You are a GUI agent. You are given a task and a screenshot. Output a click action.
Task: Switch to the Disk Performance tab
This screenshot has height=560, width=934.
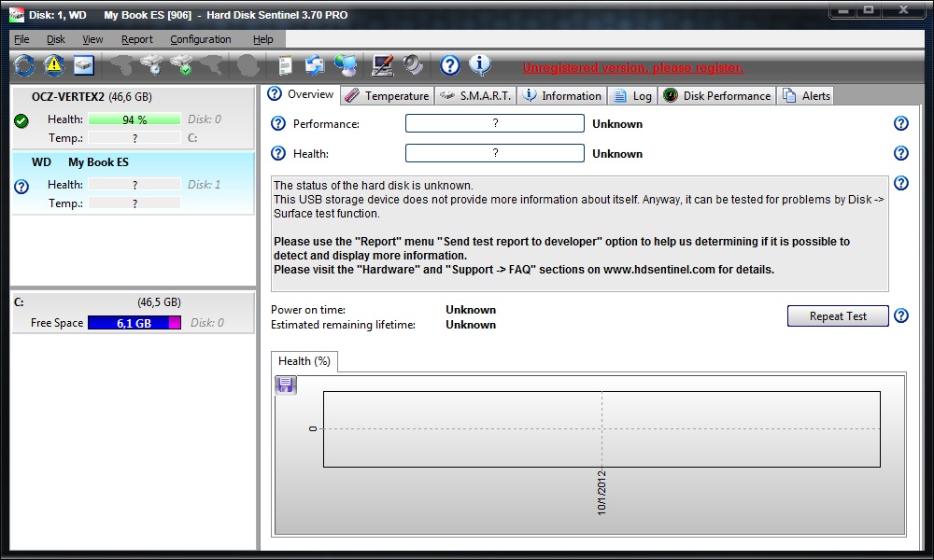(717, 96)
